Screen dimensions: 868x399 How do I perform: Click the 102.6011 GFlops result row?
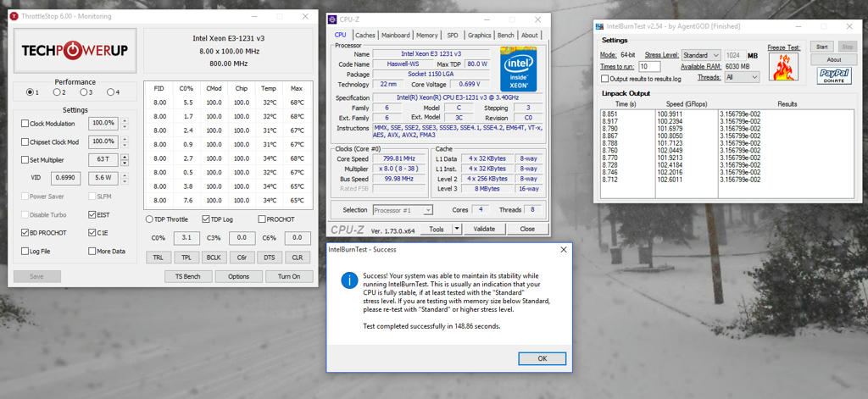[x=727, y=180]
